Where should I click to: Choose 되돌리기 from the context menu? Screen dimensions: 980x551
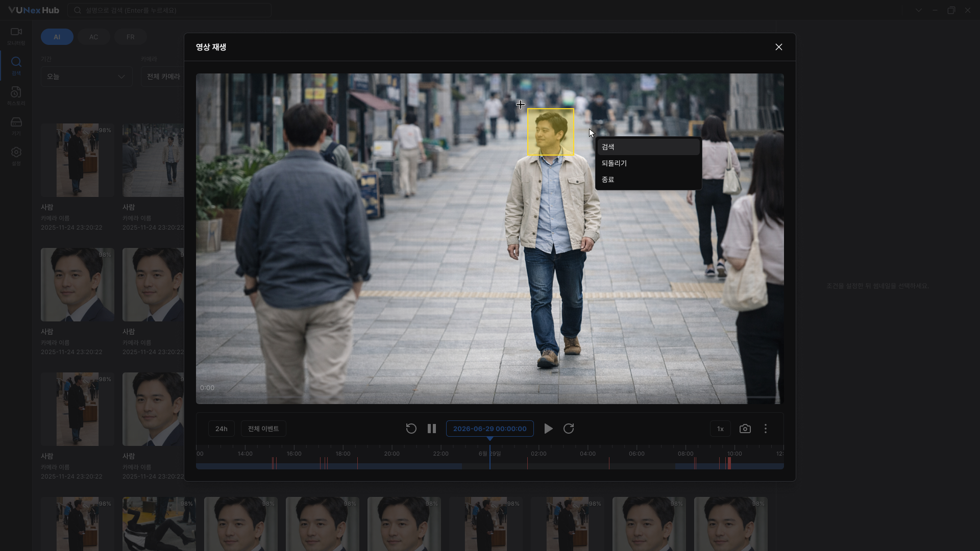(x=649, y=163)
